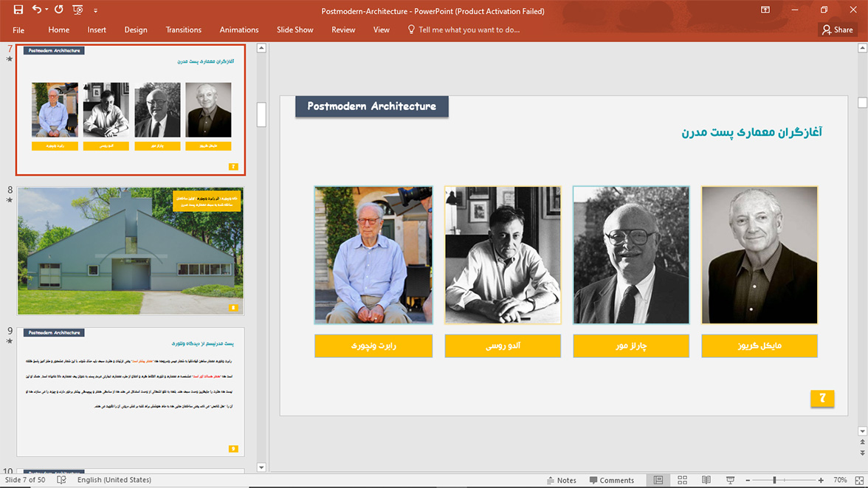The height and width of the screenshot is (488, 868).
Task: Open the View tab
Action: (x=382, y=30)
